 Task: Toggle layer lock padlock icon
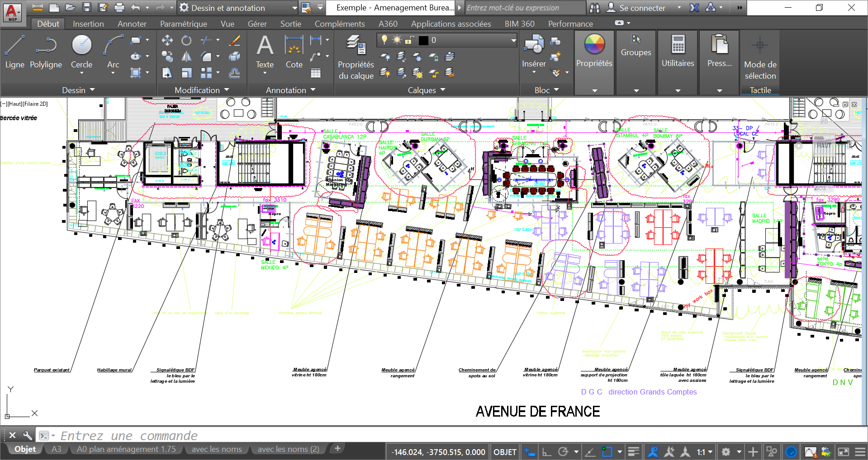[x=409, y=40]
